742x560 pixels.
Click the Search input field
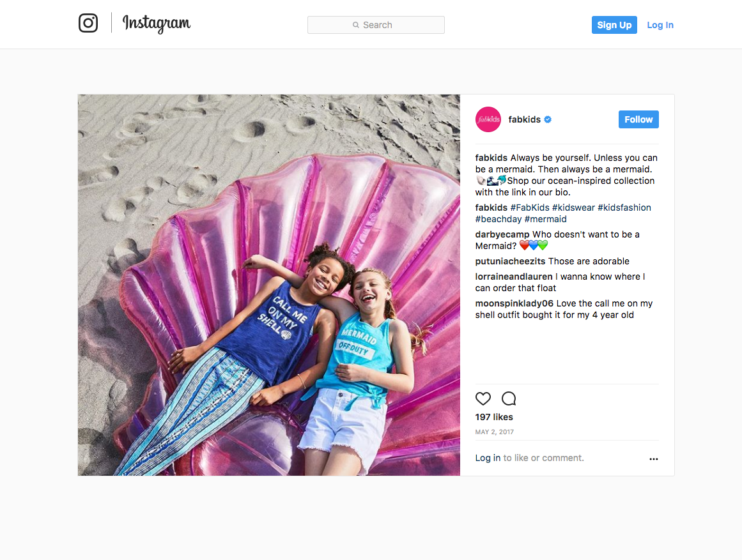pos(376,25)
